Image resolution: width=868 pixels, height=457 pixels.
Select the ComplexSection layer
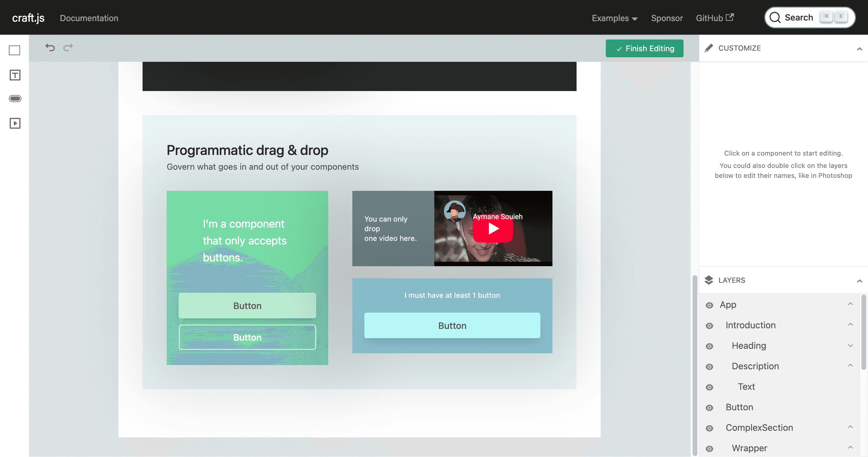[779, 428]
